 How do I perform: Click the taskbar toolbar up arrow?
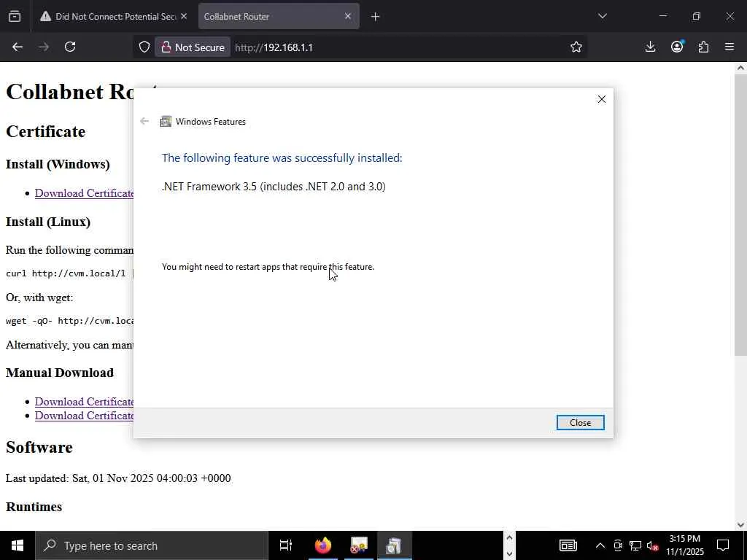pos(509,538)
